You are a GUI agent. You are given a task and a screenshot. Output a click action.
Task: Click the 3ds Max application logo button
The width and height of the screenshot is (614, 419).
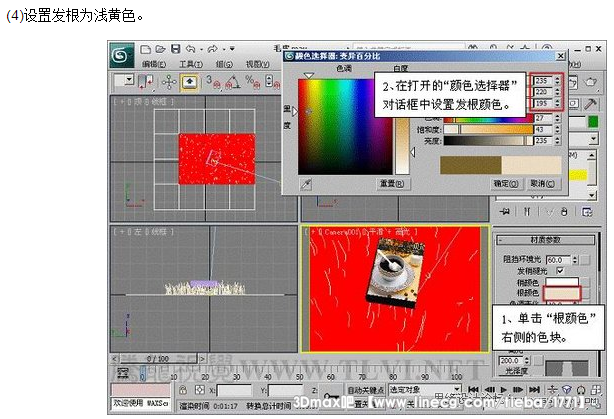click(x=122, y=56)
